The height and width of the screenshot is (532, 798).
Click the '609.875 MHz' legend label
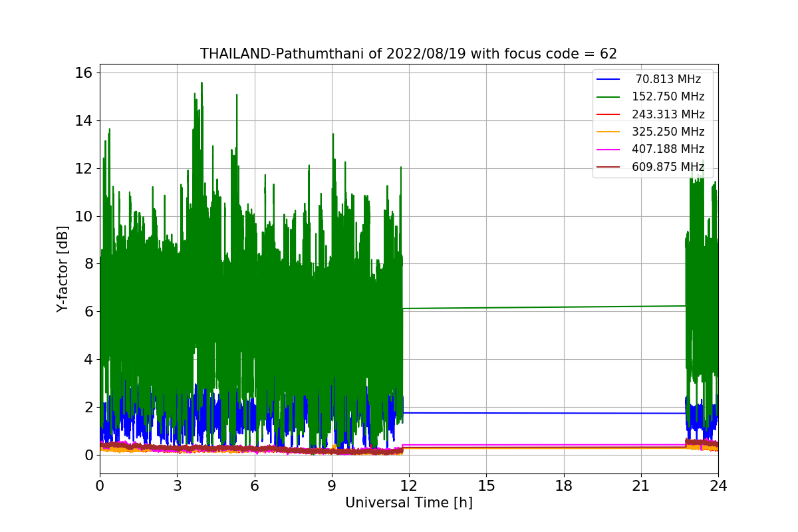coord(668,167)
